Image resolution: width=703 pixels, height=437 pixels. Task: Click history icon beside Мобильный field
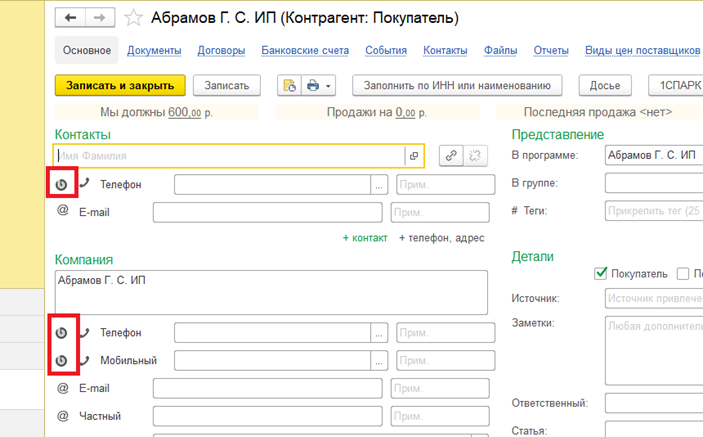tap(62, 360)
